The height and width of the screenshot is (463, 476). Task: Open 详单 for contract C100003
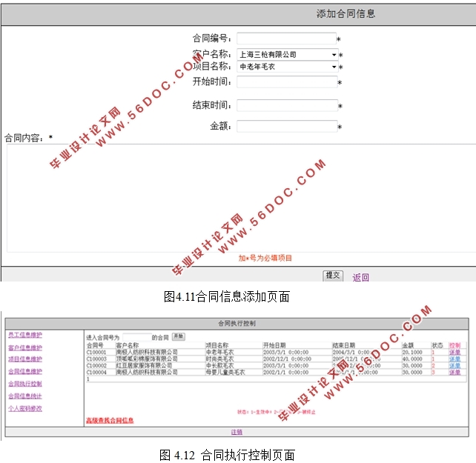(x=454, y=359)
